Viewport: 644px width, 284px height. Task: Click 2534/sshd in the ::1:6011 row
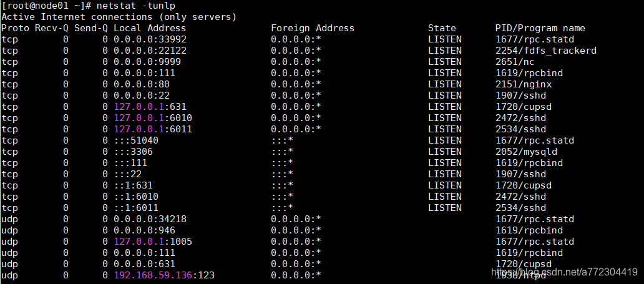click(520, 208)
